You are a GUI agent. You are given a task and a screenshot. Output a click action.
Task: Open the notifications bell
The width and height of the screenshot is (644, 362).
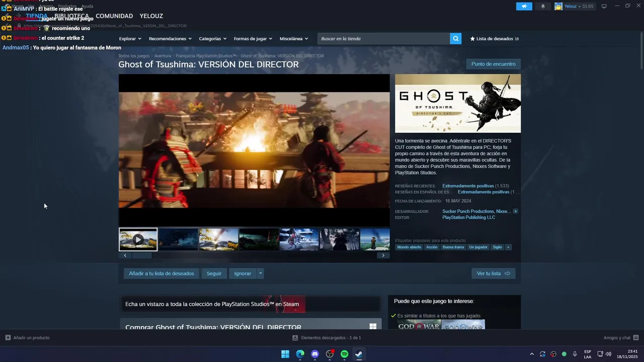point(543,6)
